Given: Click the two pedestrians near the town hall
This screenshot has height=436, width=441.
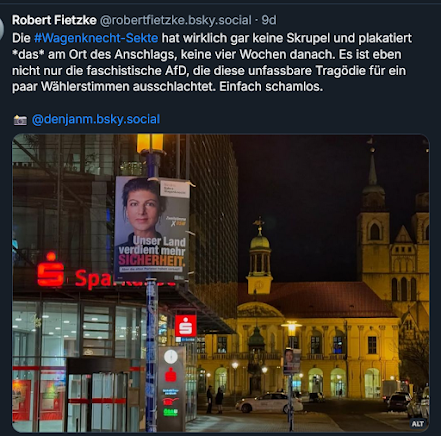Looking at the screenshot, I should tap(215, 399).
